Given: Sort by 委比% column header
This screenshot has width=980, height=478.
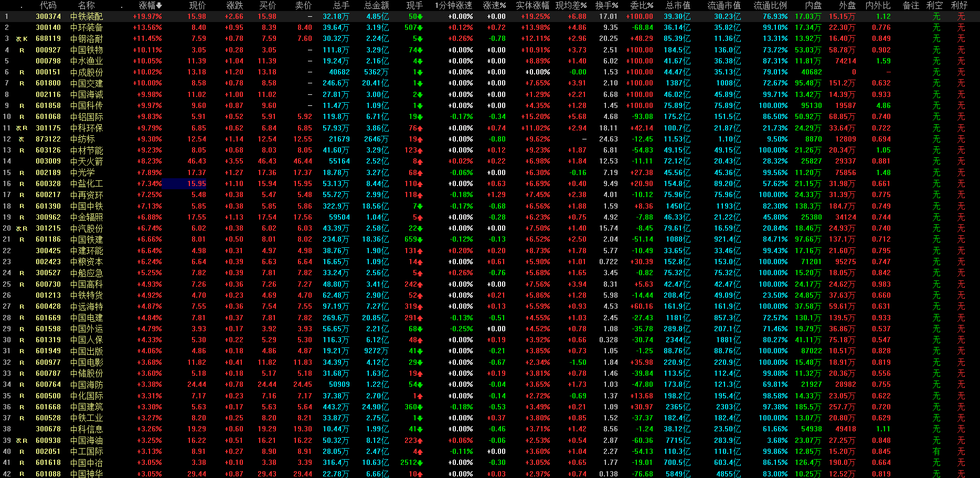Looking at the screenshot, I should (642, 5).
